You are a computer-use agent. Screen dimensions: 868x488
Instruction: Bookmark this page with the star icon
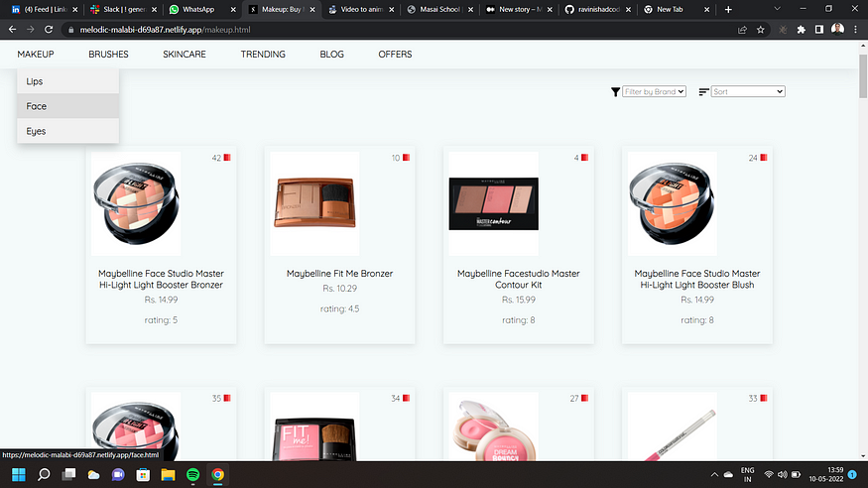click(761, 30)
